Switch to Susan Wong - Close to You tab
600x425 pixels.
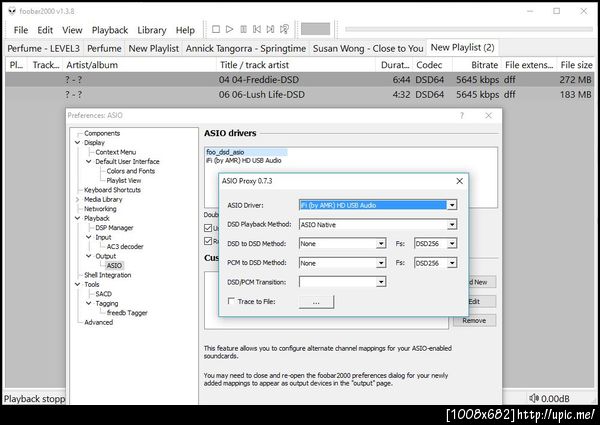368,49
